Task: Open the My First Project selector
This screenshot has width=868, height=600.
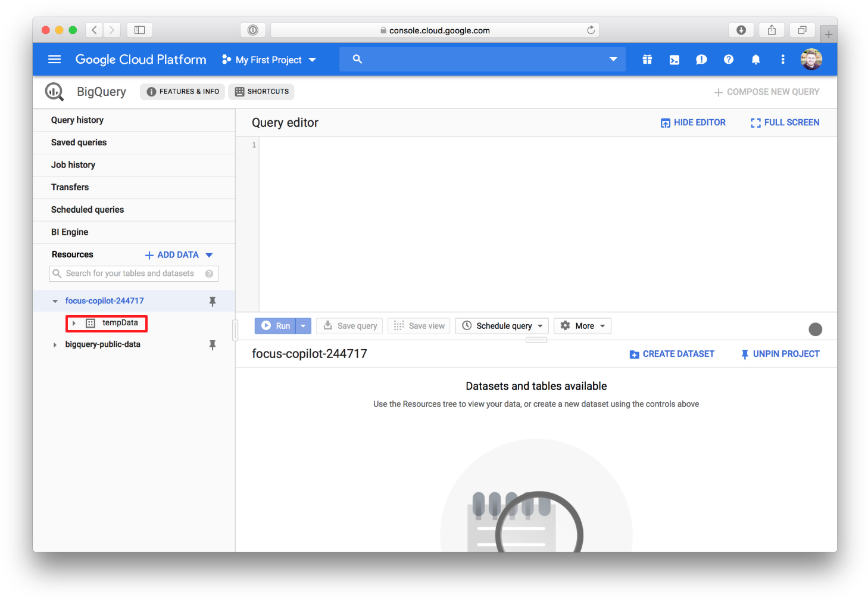Action: pos(269,60)
